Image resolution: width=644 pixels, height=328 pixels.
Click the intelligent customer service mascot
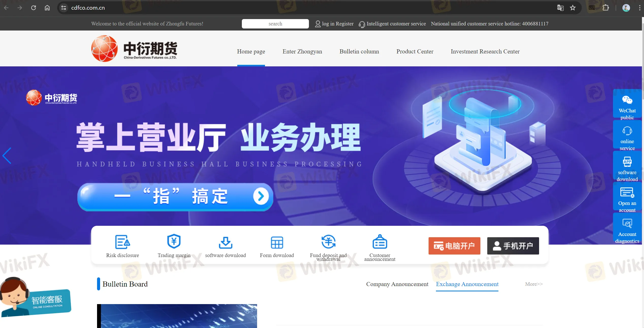click(35, 297)
